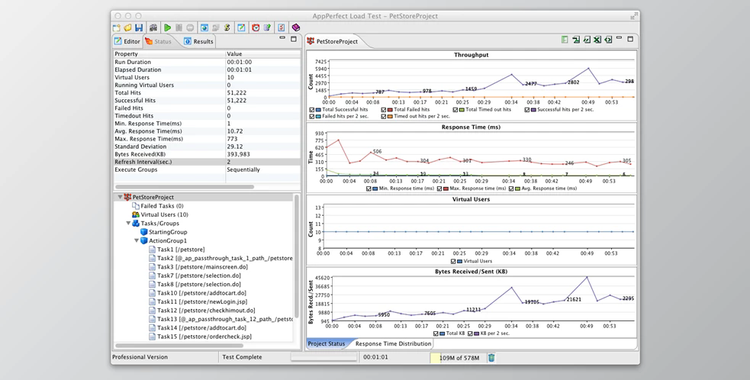Click the binoculars find icon

pyautogui.click(x=153, y=28)
